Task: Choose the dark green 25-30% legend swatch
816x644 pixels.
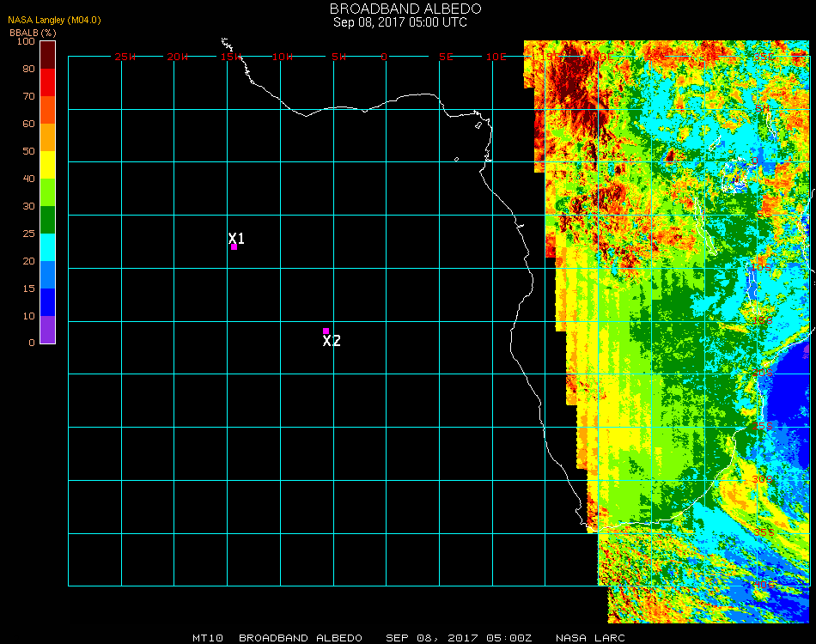Action: tap(48, 220)
